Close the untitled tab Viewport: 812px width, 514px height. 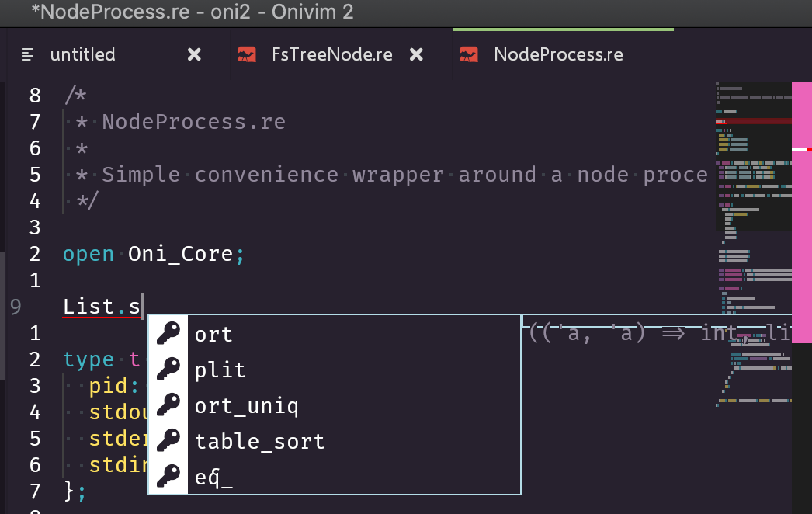193,54
